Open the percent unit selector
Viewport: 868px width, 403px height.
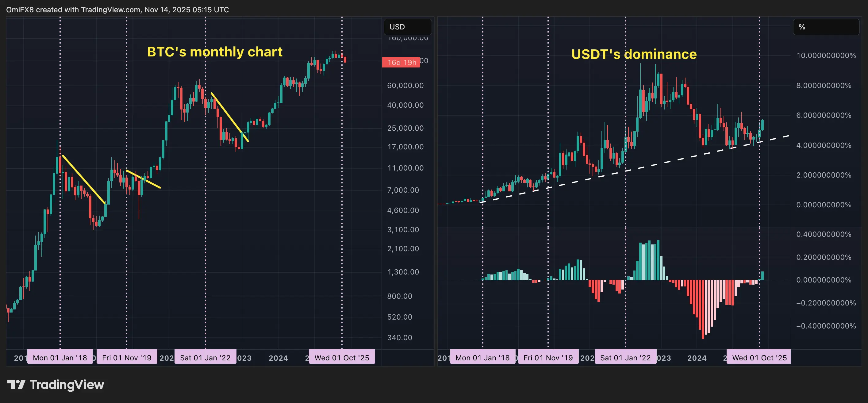click(x=826, y=27)
